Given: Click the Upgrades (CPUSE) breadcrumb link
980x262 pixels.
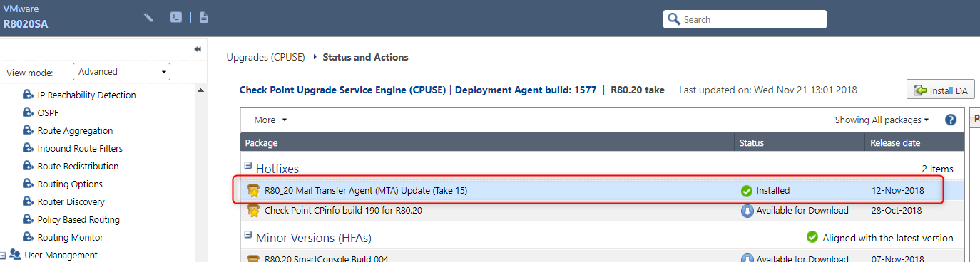Looking at the screenshot, I should pos(265,57).
